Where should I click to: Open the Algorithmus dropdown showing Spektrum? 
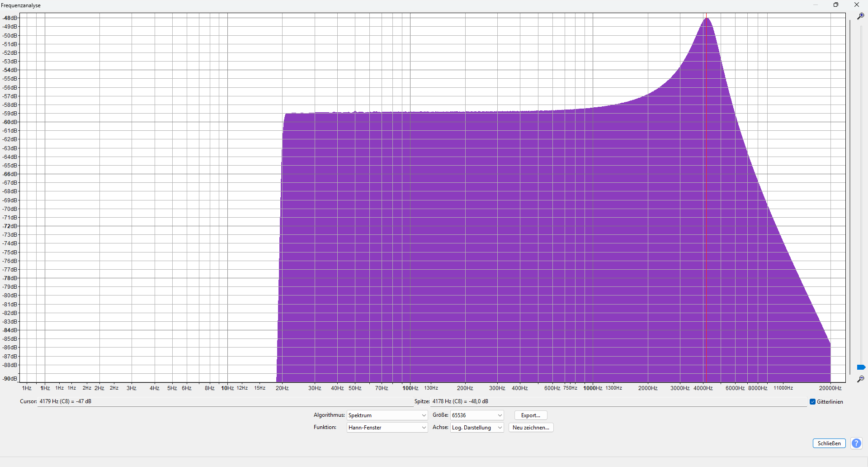[x=387, y=415]
